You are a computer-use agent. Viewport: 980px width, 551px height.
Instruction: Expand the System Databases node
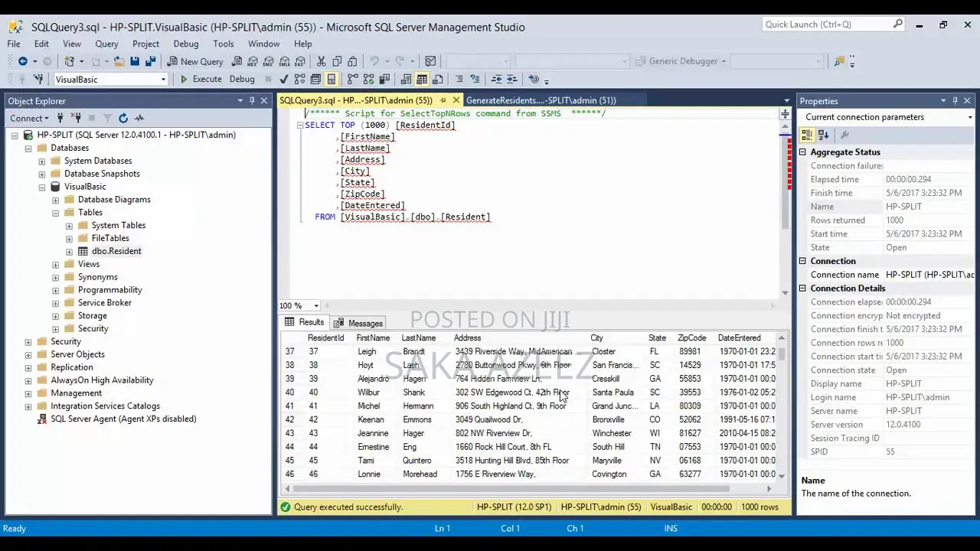(42, 161)
